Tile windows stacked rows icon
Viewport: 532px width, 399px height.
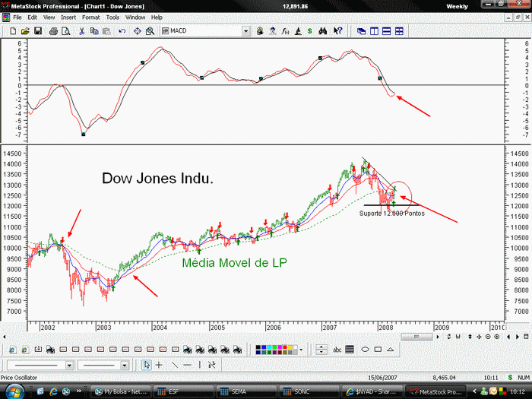click(x=386, y=31)
